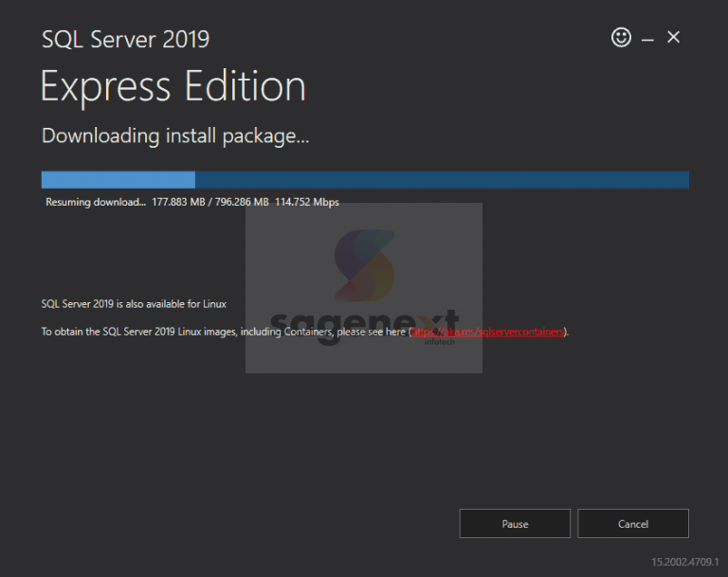Click the '114.752 Mbps' speed value
The height and width of the screenshot is (577, 728).
307,202
